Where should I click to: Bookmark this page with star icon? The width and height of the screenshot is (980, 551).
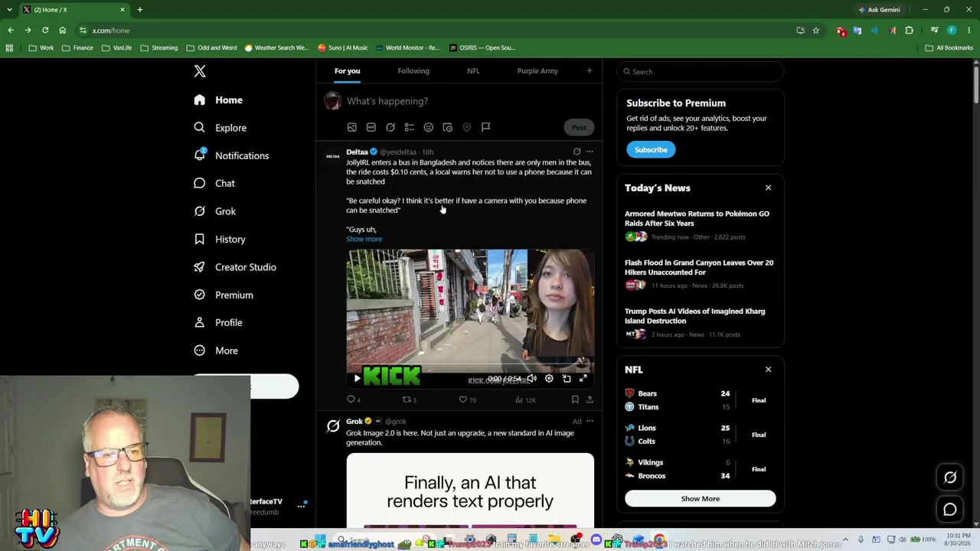[x=816, y=31]
